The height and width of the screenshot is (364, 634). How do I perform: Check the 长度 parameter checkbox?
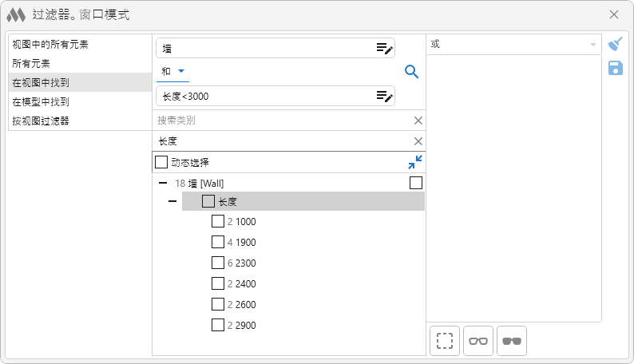tap(208, 202)
